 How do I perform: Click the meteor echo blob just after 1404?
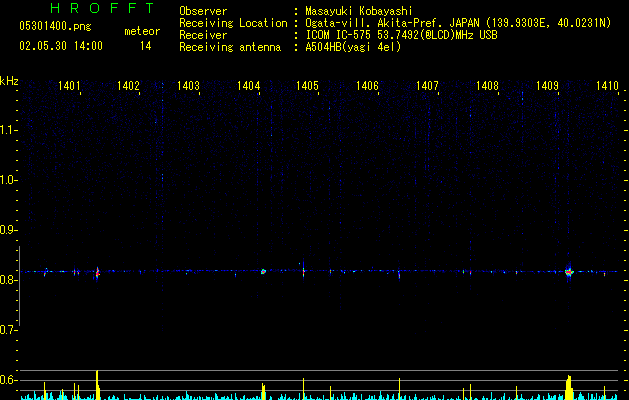click(263, 272)
